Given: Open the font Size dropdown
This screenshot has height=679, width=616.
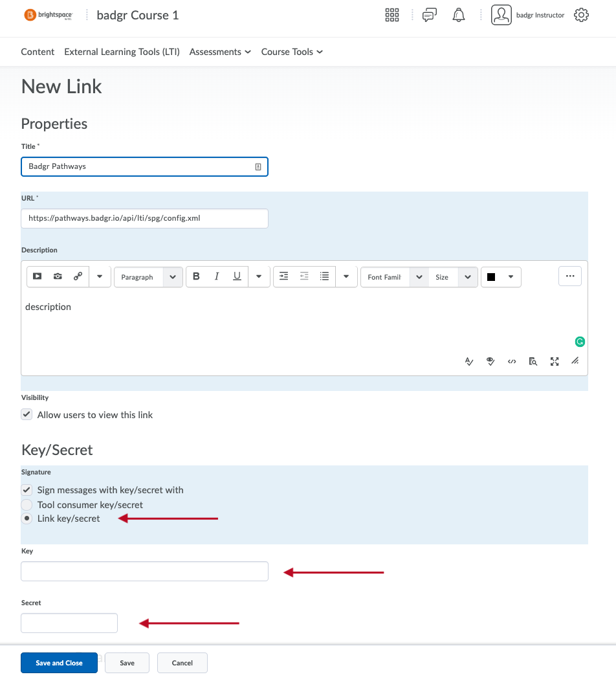Looking at the screenshot, I should (x=453, y=276).
